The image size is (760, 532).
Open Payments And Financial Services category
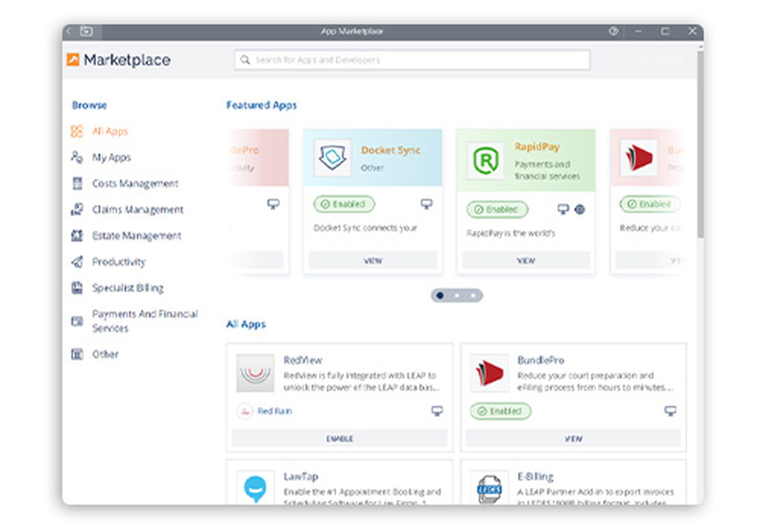144,321
